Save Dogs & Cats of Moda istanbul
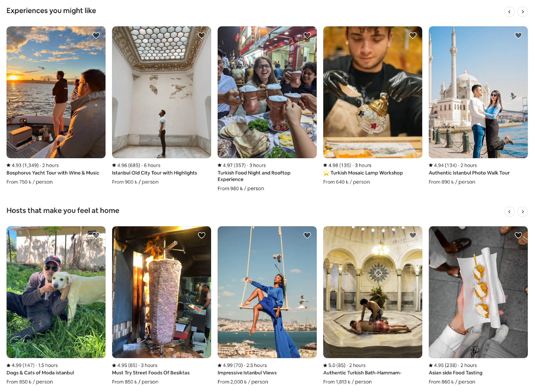The image size is (535, 392). click(x=96, y=235)
